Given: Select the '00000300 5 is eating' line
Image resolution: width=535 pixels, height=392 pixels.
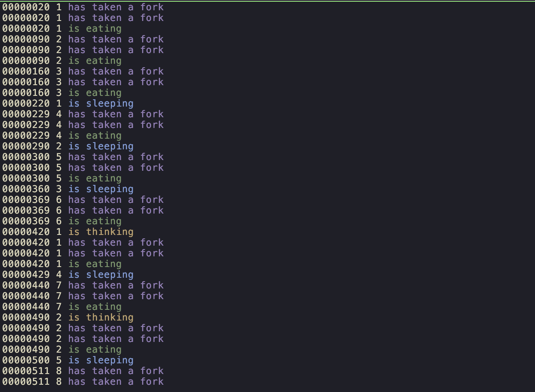Looking at the screenshot, I should click(62, 178).
